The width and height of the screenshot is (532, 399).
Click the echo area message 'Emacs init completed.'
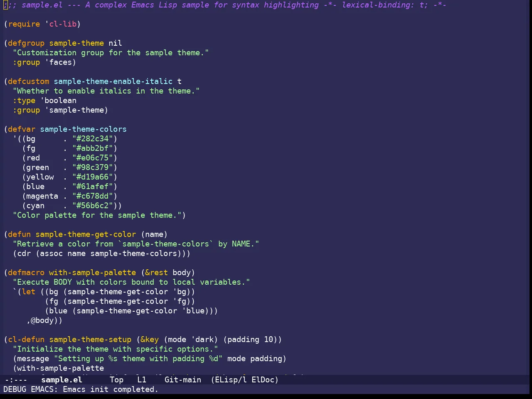(111, 389)
